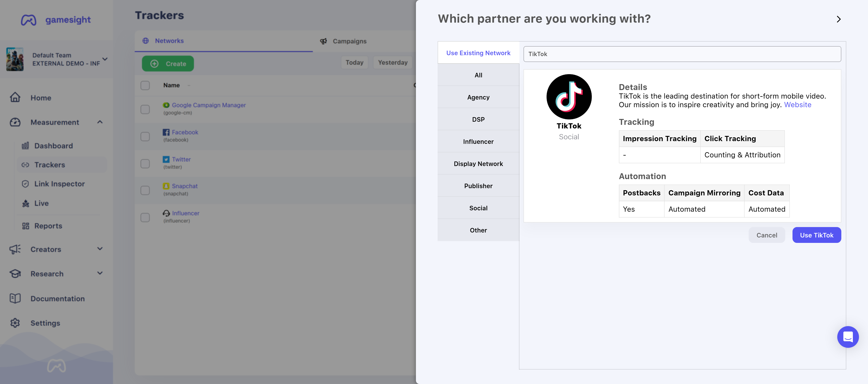Open the Snapchat network link
The height and width of the screenshot is (384, 868).
[185, 186]
